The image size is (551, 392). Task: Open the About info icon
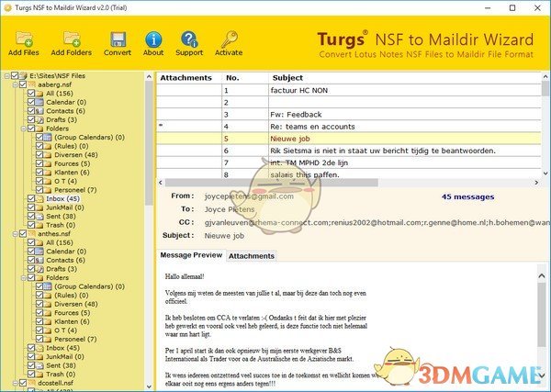point(153,39)
